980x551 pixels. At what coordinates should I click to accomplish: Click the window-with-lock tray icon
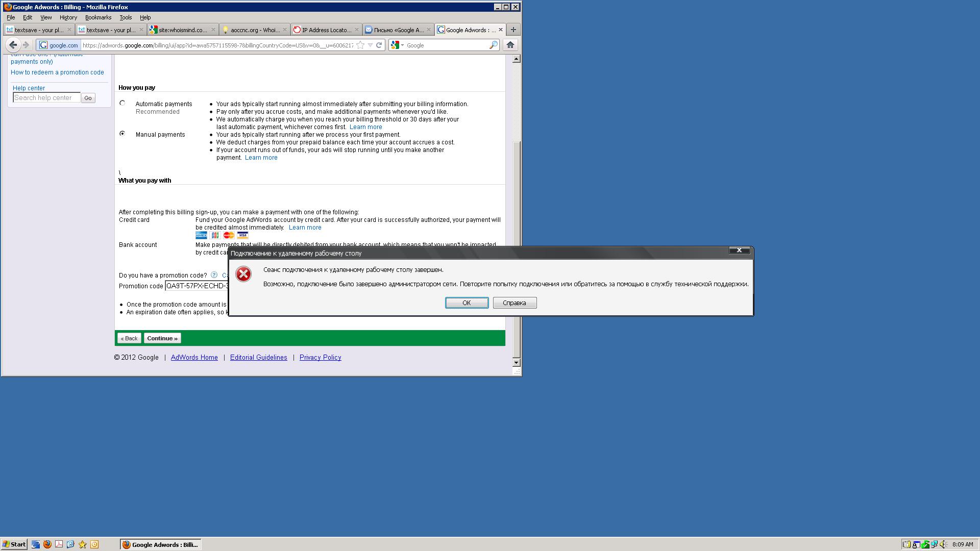[916, 544]
